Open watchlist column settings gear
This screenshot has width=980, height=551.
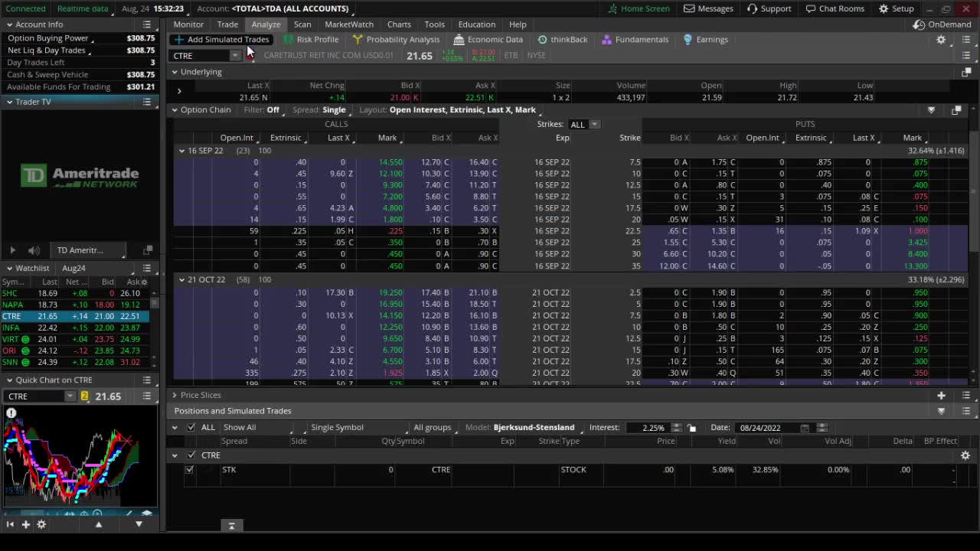pyautogui.click(x=143, y=282)
